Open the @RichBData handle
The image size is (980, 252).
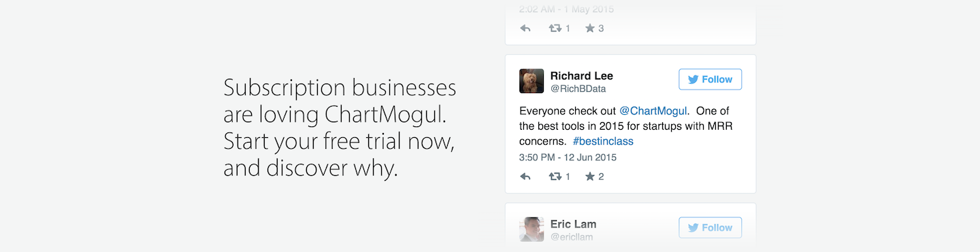pos(577,88)
